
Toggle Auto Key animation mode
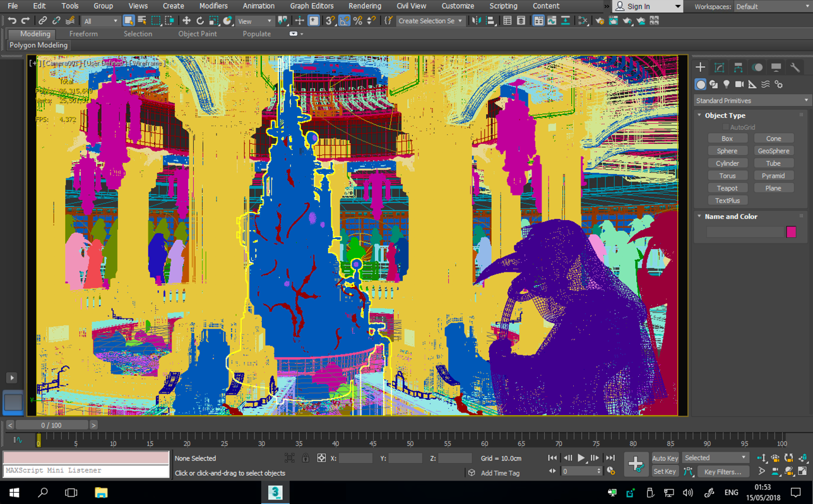coord(665,458)
